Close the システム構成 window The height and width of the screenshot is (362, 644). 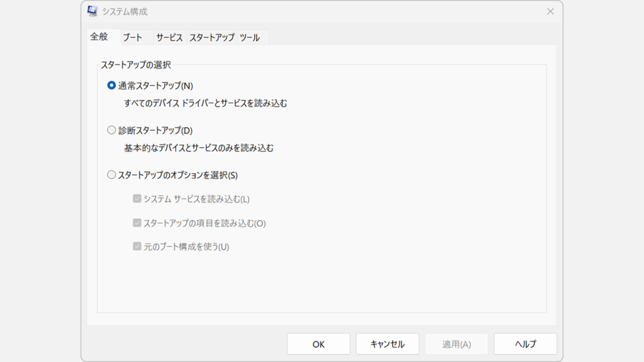coord(551,11)
